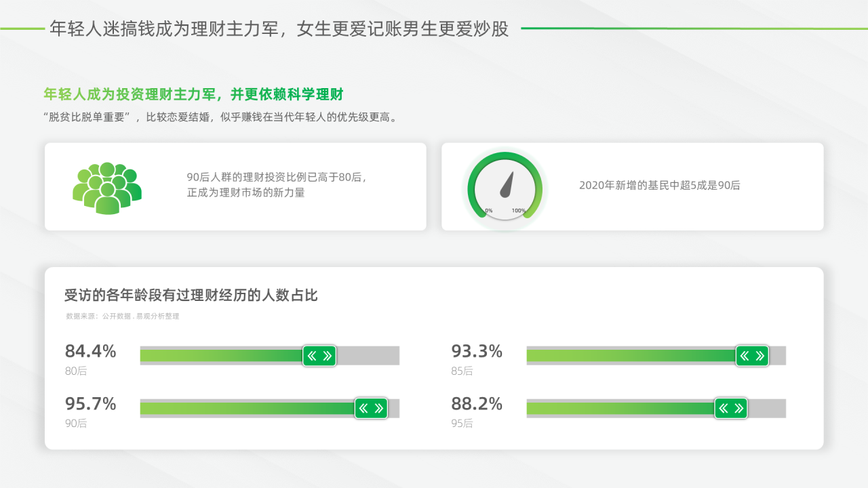Select the 84.4% percentage value
Image resolution: width=868 pixels, height=488 pixels.
click(90, 352)
